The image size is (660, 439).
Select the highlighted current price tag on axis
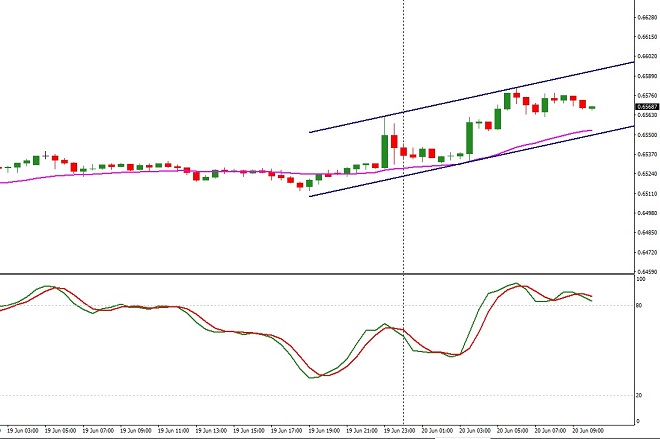pos(647,107)
